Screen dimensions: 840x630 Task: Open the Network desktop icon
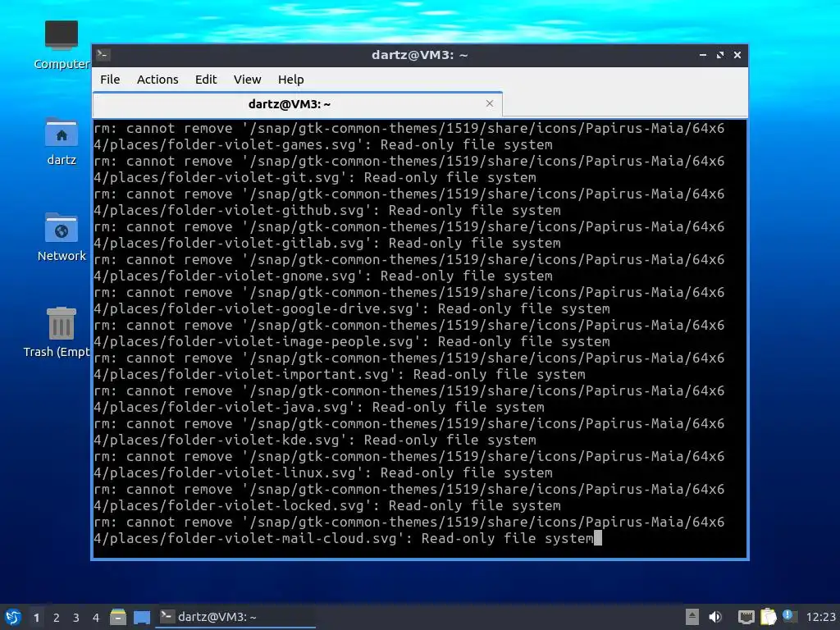[61, 237]
